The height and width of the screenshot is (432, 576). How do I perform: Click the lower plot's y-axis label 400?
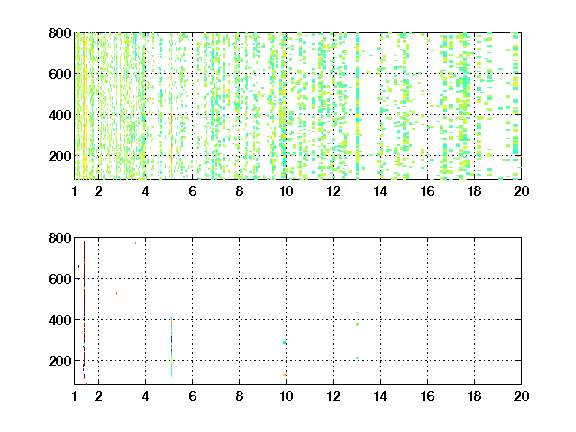[60, 320]
